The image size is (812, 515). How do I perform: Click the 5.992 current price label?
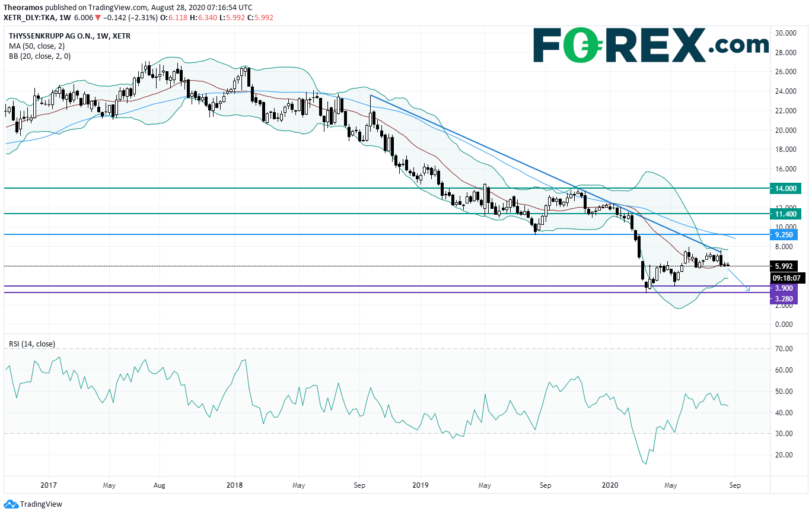pyautogui.click(x=784, y=266)
